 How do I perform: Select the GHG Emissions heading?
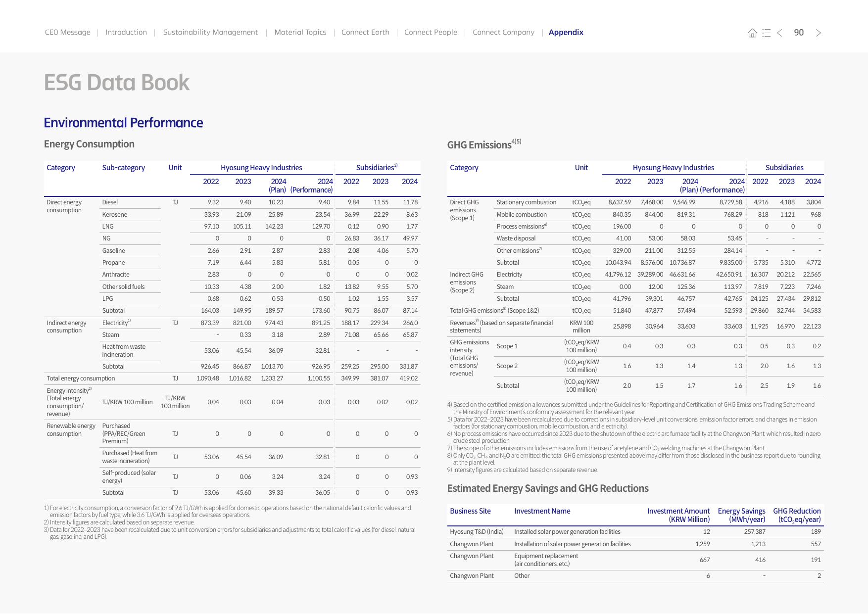tap(484, 144)
